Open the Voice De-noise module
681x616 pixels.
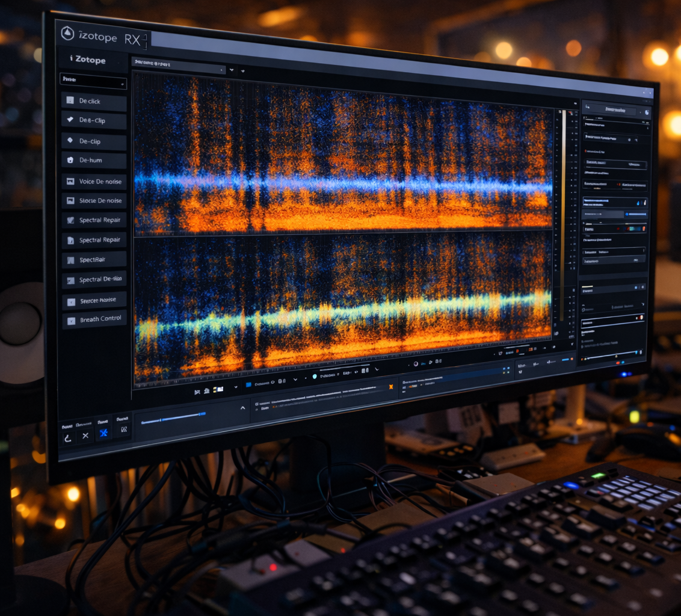tap(94, 181)
